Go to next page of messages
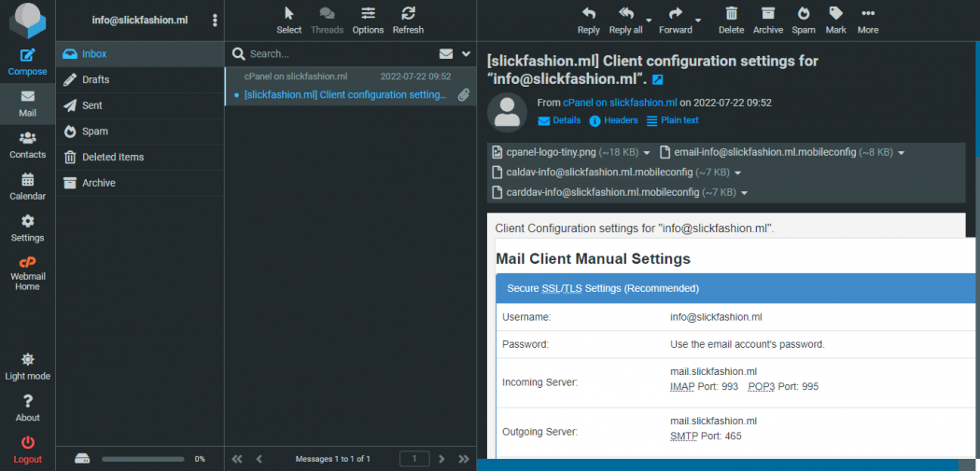This screenshot has height=471, width=980. [x=441, y=459]
